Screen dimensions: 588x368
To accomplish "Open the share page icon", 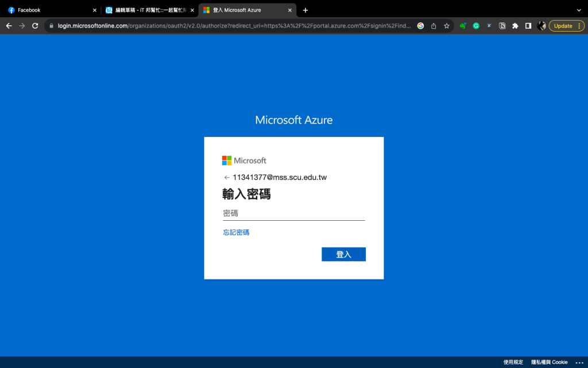I will (x=434, y=26).
